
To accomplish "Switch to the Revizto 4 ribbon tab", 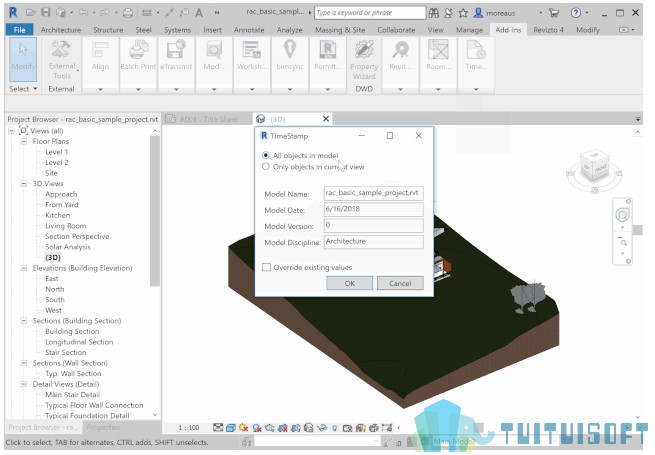I will pos(548,30).
